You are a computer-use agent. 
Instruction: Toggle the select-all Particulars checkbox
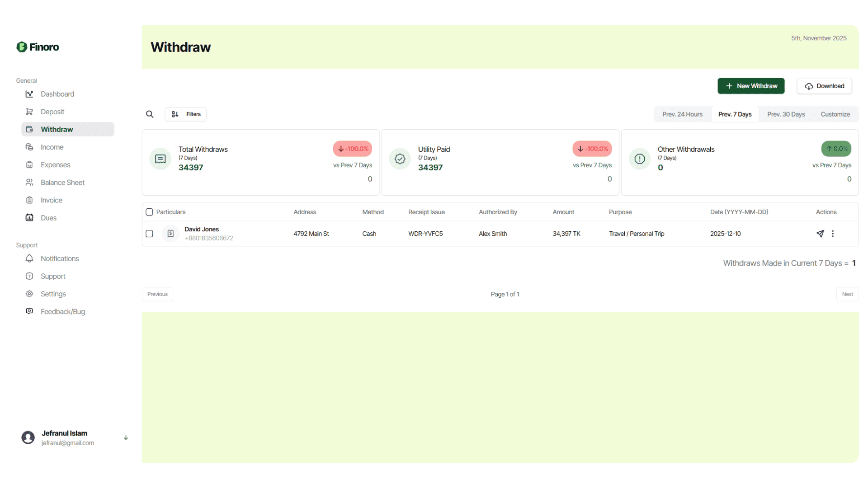(x=150, y=212)
